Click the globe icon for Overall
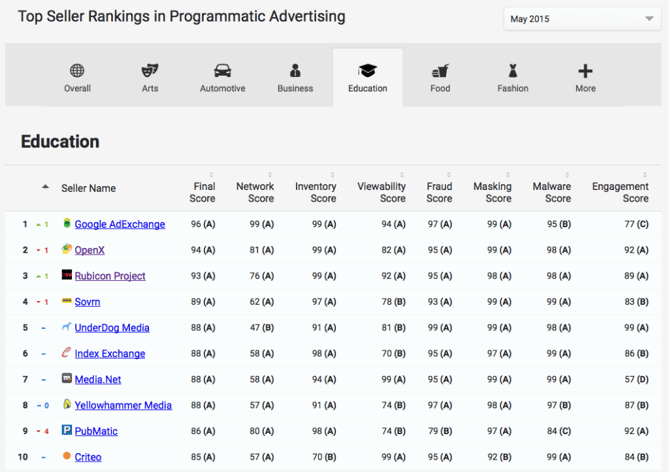669x472 pixels. point(77,70)
